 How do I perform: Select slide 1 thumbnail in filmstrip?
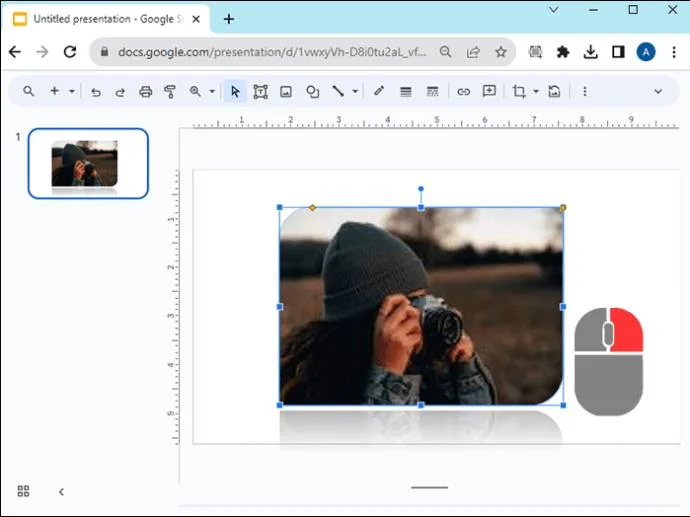coord(88,163)
